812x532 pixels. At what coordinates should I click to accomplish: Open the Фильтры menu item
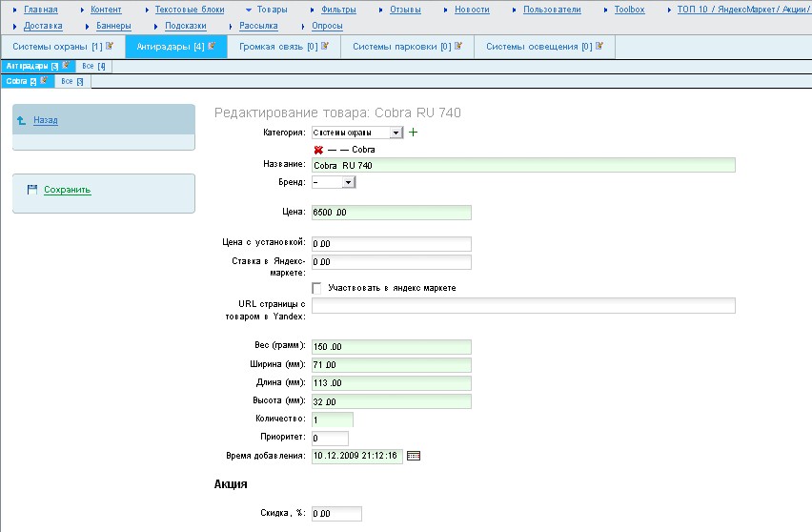338,10
